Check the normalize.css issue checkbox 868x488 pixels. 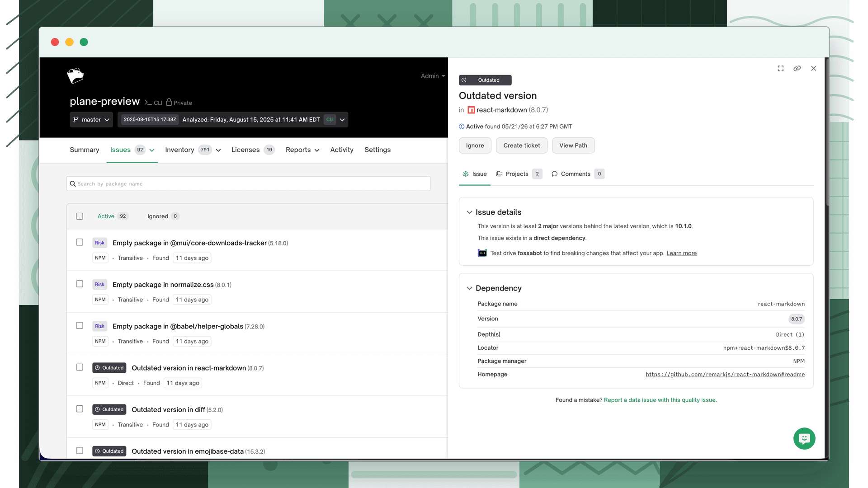click(x=80, y=284)
